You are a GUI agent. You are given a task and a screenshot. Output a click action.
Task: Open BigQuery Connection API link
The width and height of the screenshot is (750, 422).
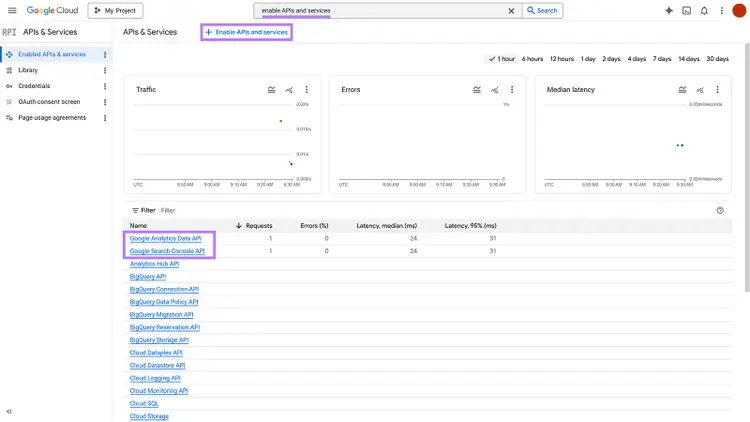[x=164, y=289]
